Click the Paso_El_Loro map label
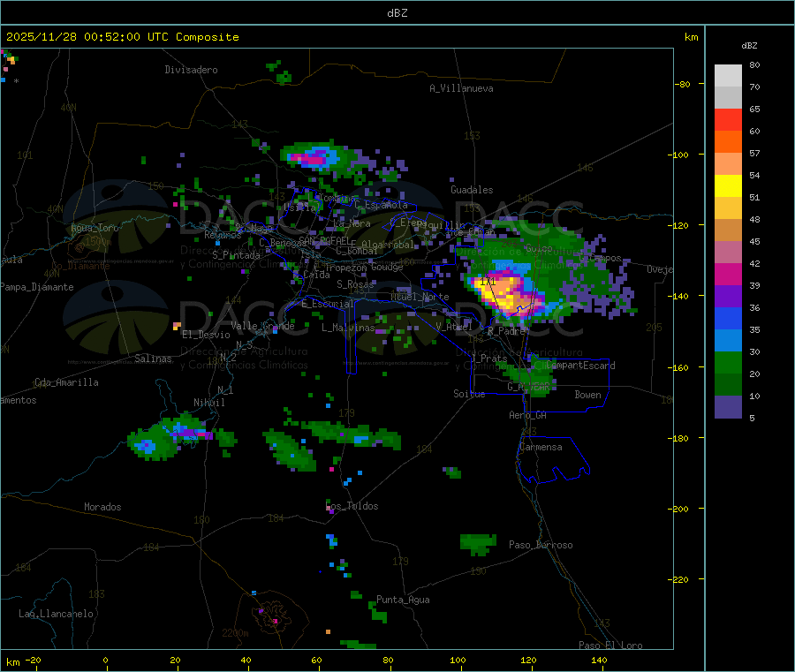The width and height of the screenshot is (795, 672). pyautogui.click(x=610, y=646)
